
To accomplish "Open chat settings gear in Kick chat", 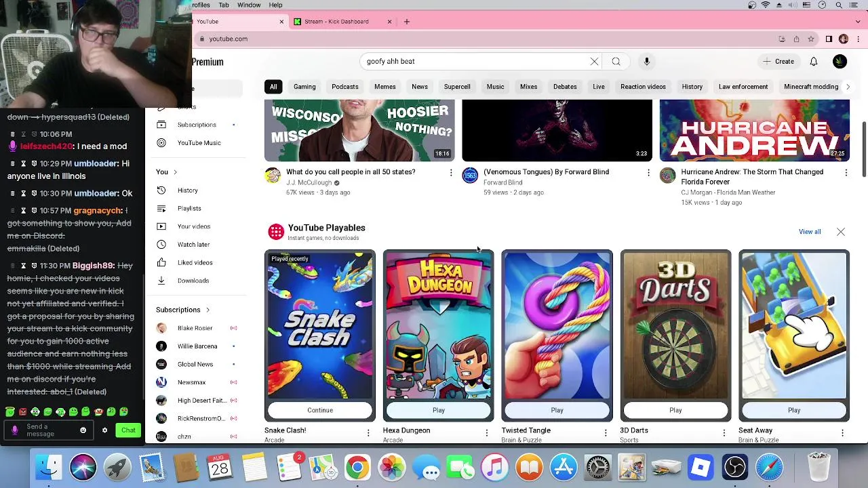I will point(104,430).
